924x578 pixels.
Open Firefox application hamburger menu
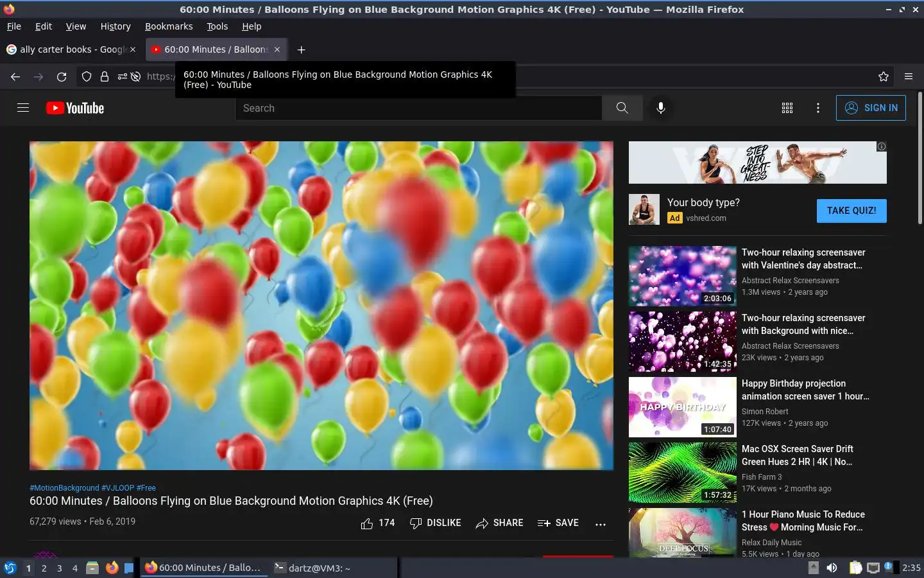point(909,77)
